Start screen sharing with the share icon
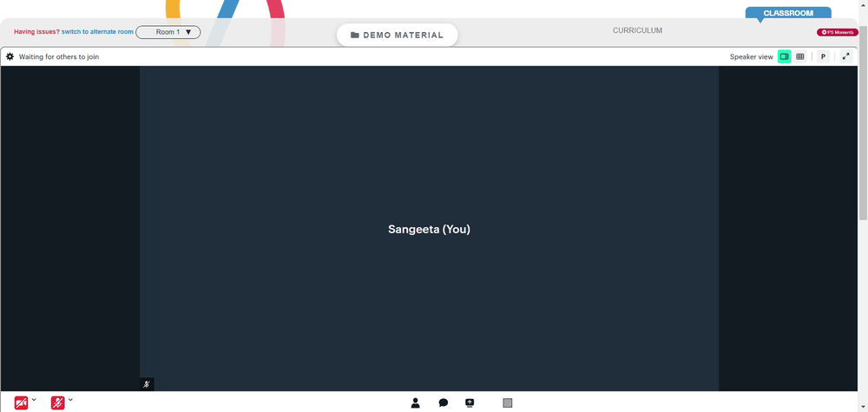The width and height of the screenshot is (868, 412). 470,402
